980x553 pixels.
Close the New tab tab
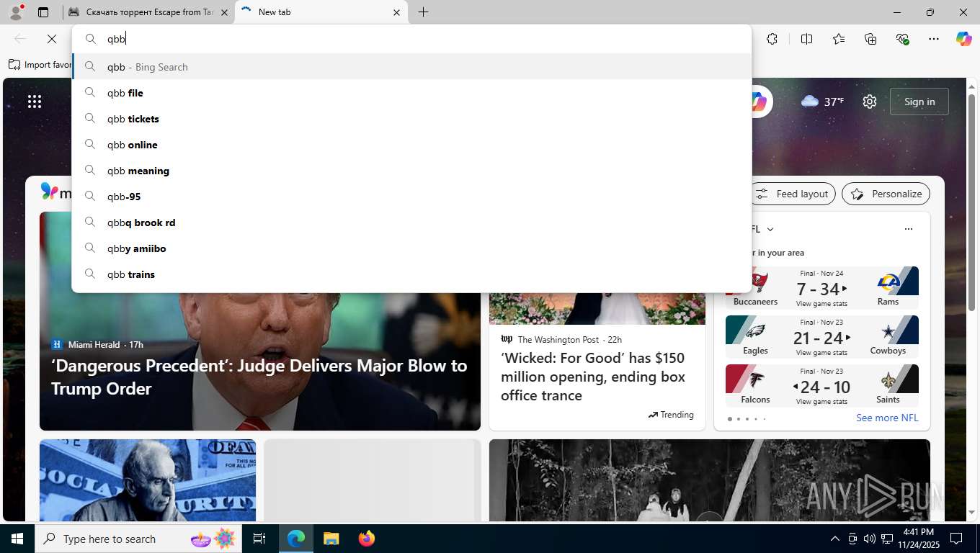click(397, 12)
